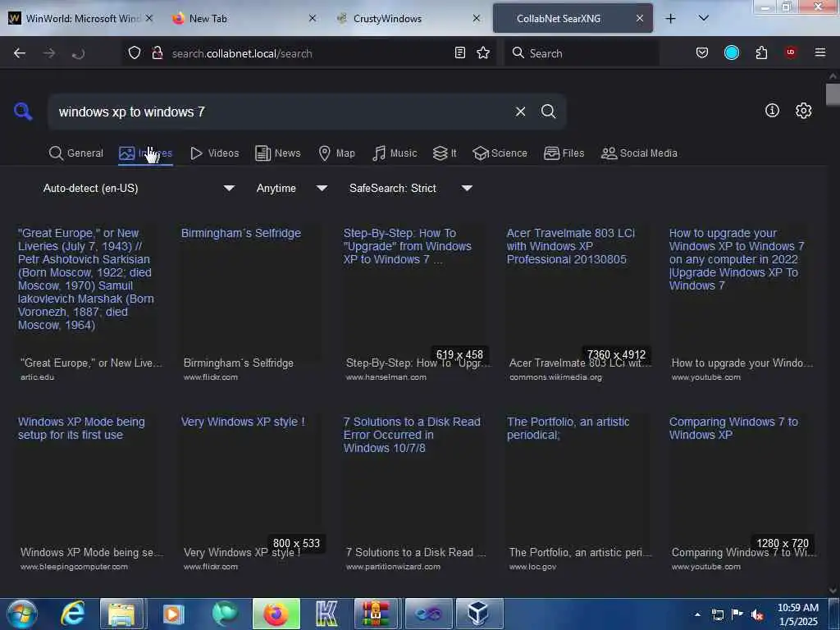
Task: Open the VirtualBox cube taskbar icon
Action: point(477,614)
